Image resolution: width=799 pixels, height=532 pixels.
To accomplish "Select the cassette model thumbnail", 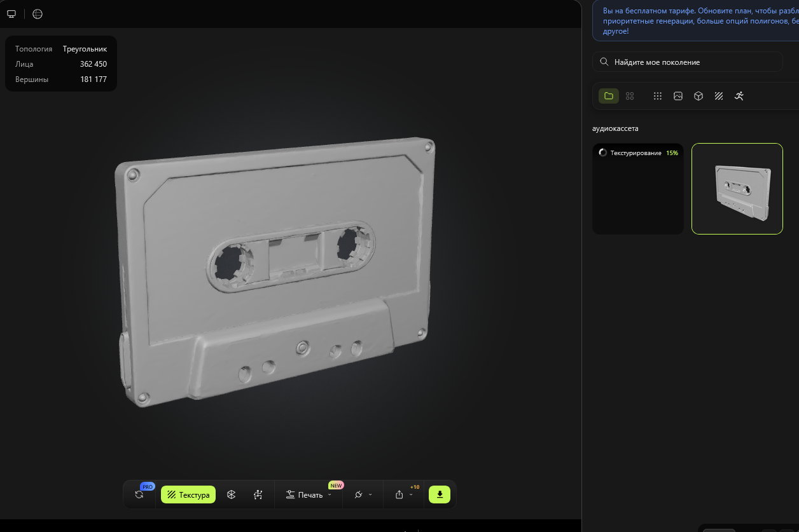I will pyautogui.click(x=737, y=189).
